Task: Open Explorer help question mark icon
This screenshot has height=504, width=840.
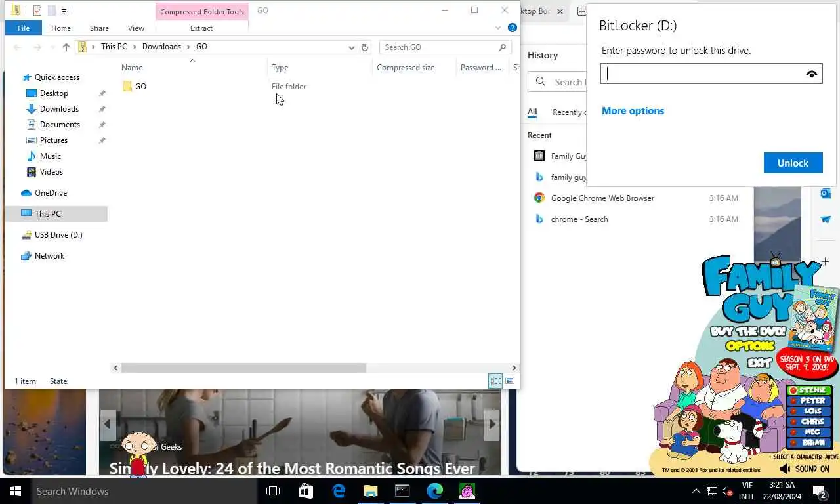Action: pos(513,28)
